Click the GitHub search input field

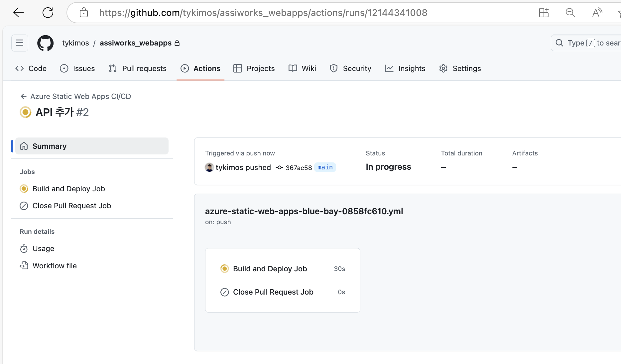(x=592, y=43)
